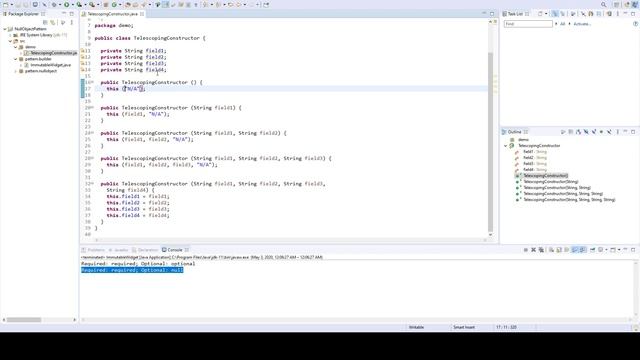
Task: Click the Activate... link in Task List
Action: coord(582,24)
